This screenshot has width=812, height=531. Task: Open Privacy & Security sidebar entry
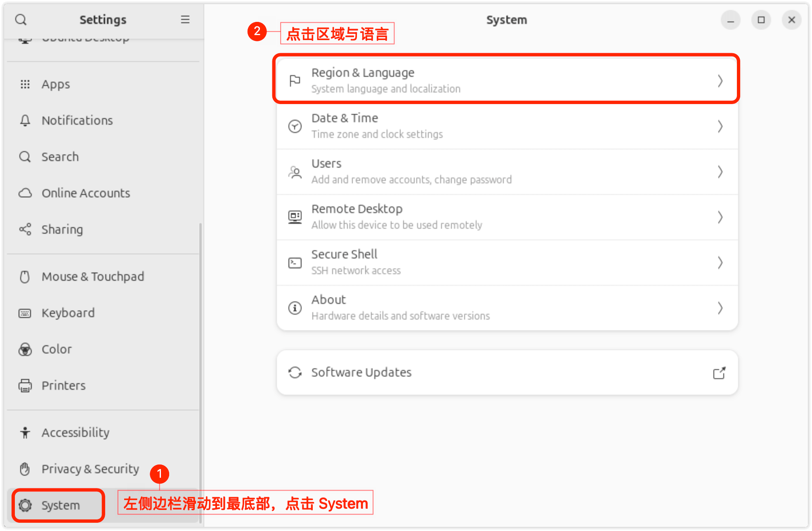90,469
